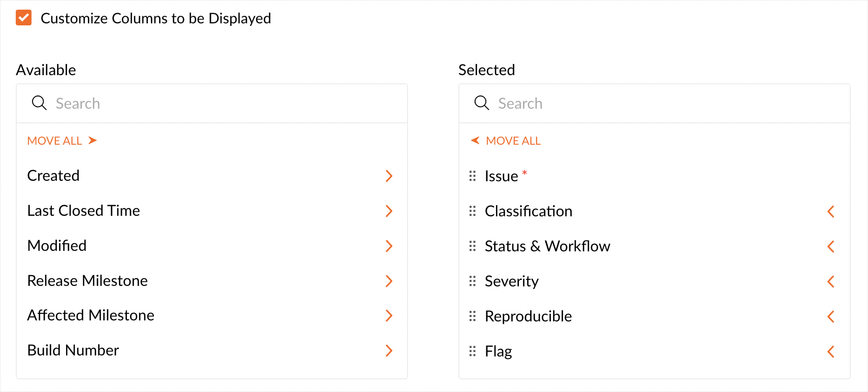The height and width of the screenshot is (392, 868).
Task: Click the Available list search field
Action: pos(224,104)
